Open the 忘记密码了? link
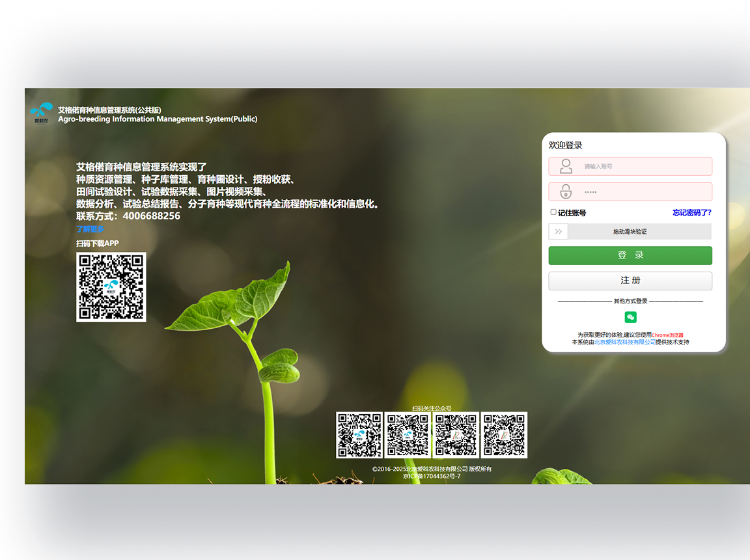 pyautogui.click(x=691, y=212)
